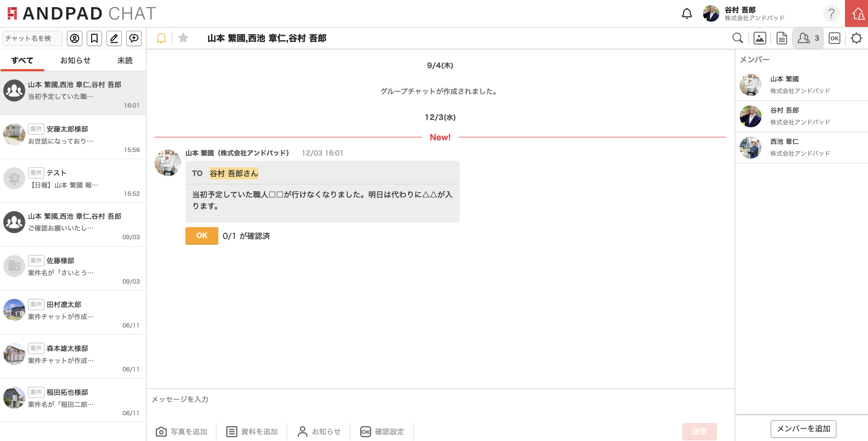Click the notification bell in top header
The width and height of the screenshot is (868, 441).
click(x=687, y=14)
